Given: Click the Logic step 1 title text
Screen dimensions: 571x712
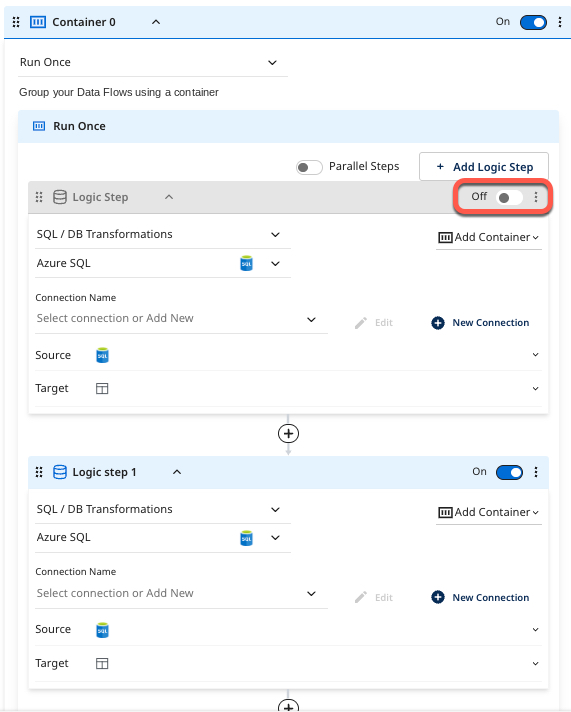Looking at the screenshot, I should (x=104, y=472).
